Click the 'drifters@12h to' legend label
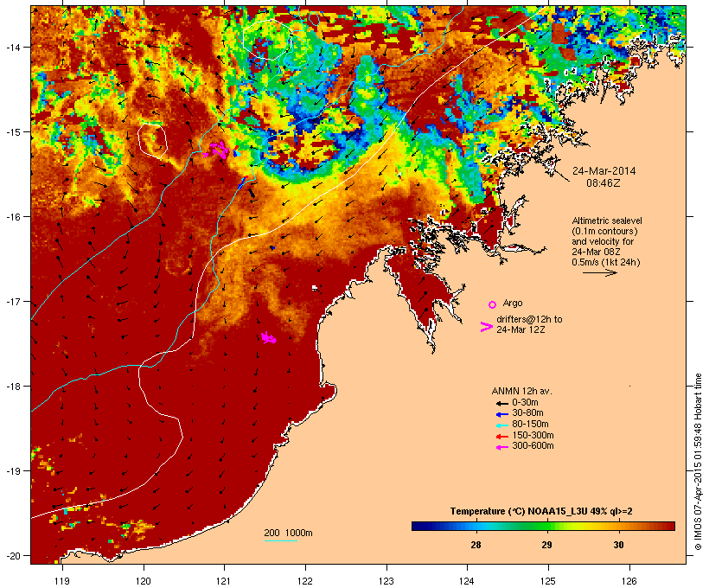This screenshot has height=588, width=709. coord(529,319)
